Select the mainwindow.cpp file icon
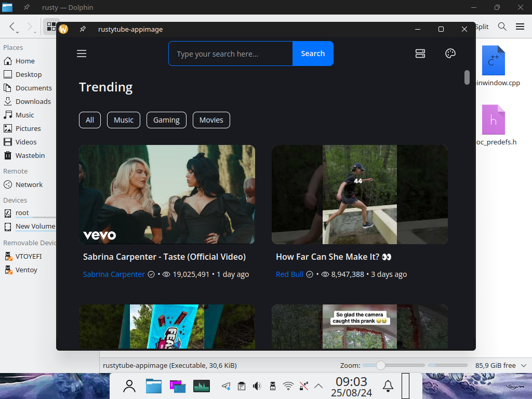 click(x=494, y=60)
